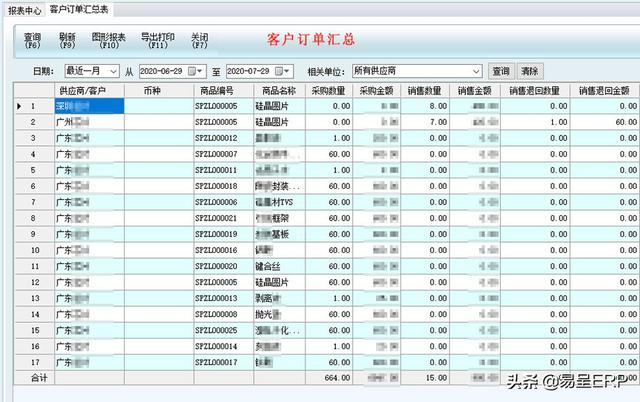Open the start date 2020-06-29 calendar picker

pos(199,71)
